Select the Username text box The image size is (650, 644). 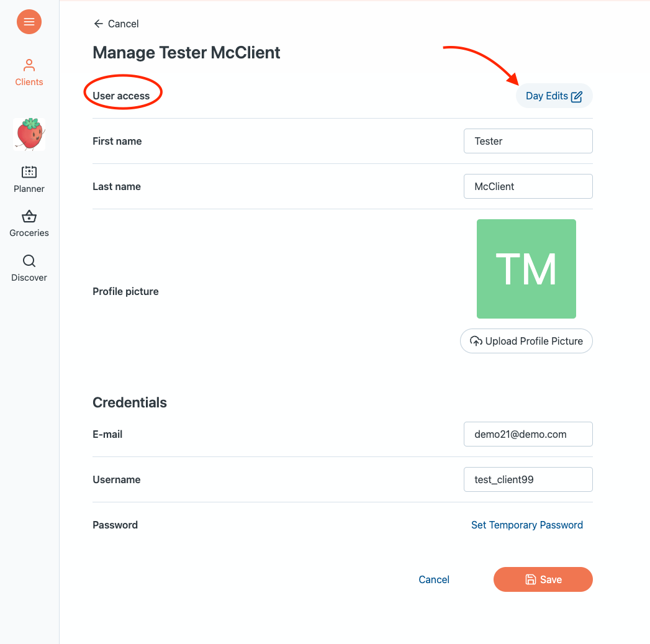pos(528,479)
